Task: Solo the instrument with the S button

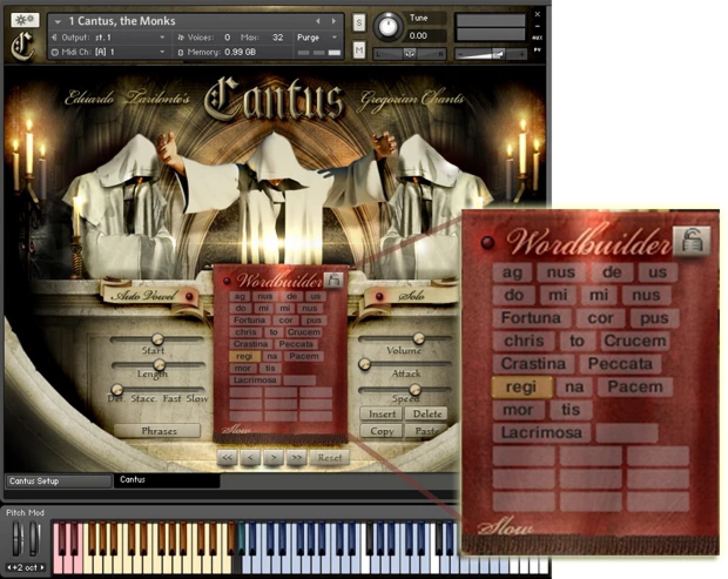Action: tap(359, 23)
